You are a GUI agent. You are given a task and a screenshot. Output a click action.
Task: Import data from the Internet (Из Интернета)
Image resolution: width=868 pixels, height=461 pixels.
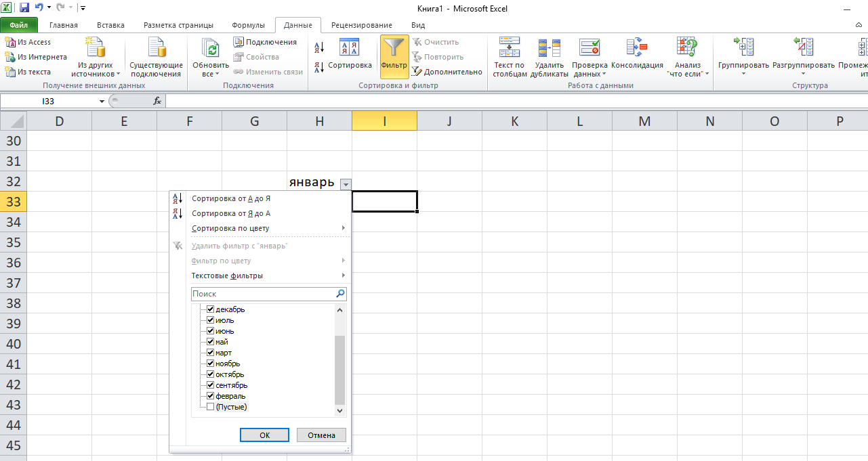click(x=35, y=57)
